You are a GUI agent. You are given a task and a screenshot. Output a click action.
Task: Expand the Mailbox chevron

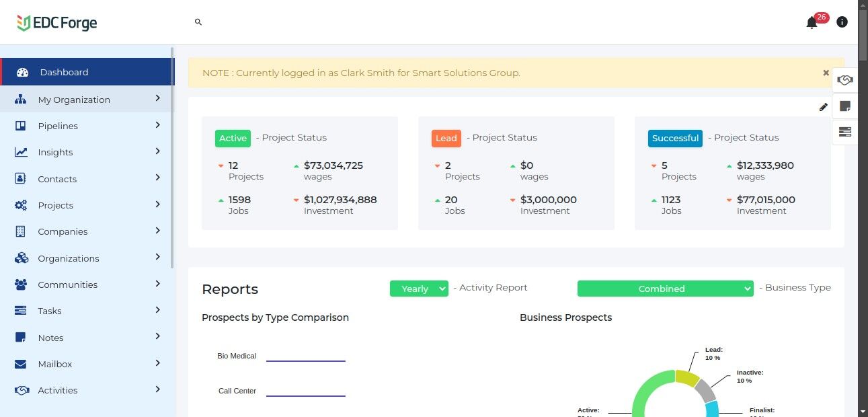(x=158, y=363)
